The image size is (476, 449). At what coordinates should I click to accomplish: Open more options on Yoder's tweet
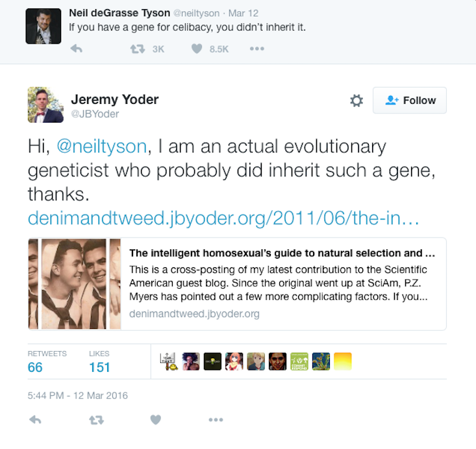[x=216, y=420]
